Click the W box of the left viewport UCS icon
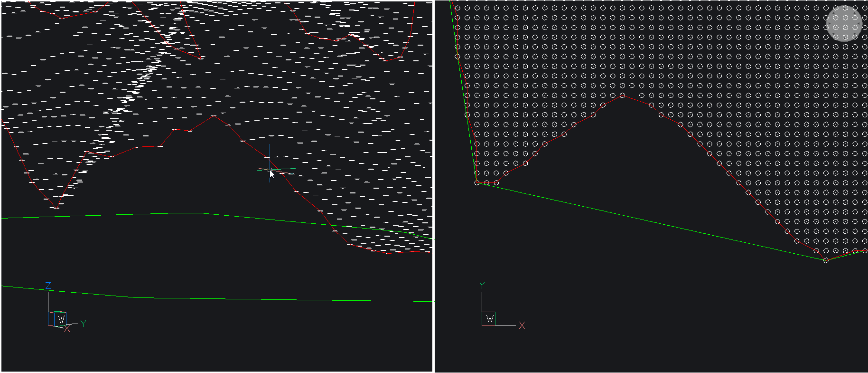868x373 pixels. point(61,319)
